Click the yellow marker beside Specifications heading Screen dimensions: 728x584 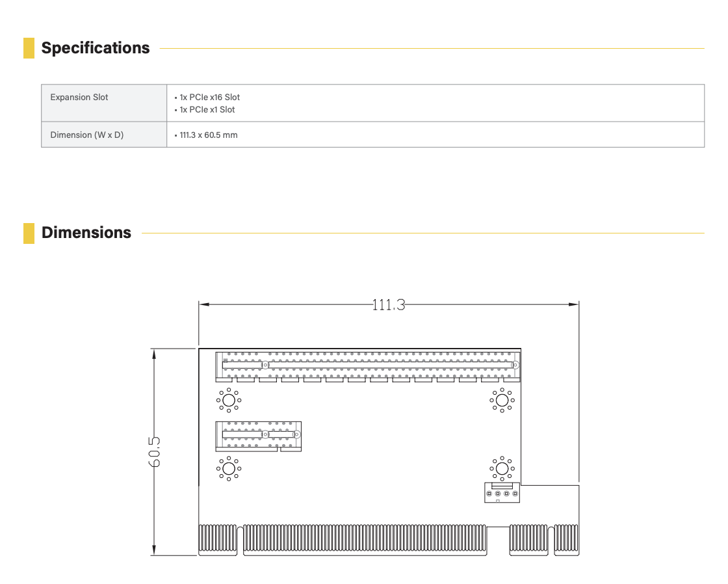pos(29,48)
